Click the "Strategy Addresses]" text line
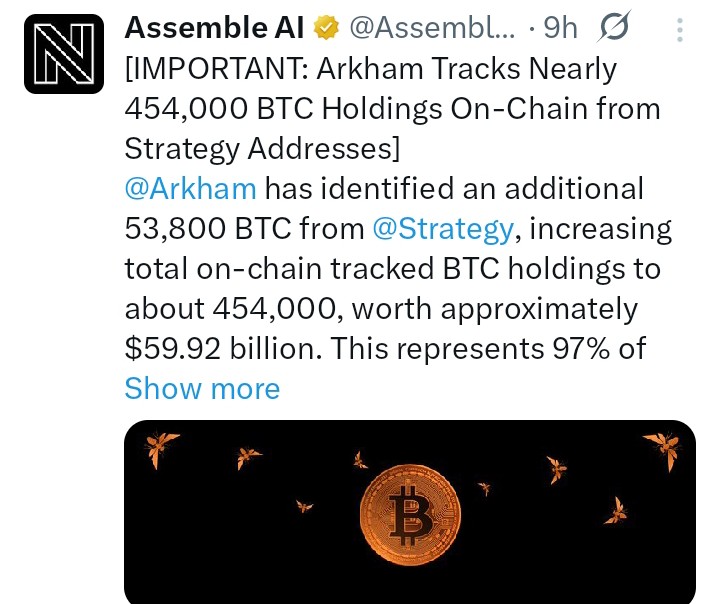Screen dimensions: 720x604 pos(261,148)
